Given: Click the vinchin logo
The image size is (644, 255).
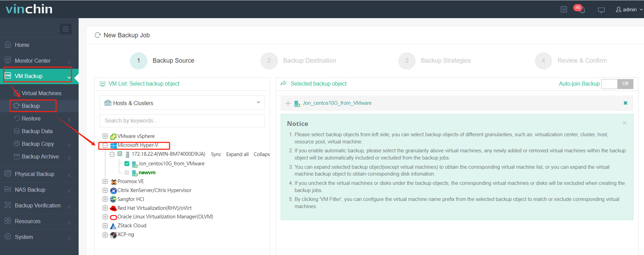Looking at the screenshot, I should click(29, 9).
